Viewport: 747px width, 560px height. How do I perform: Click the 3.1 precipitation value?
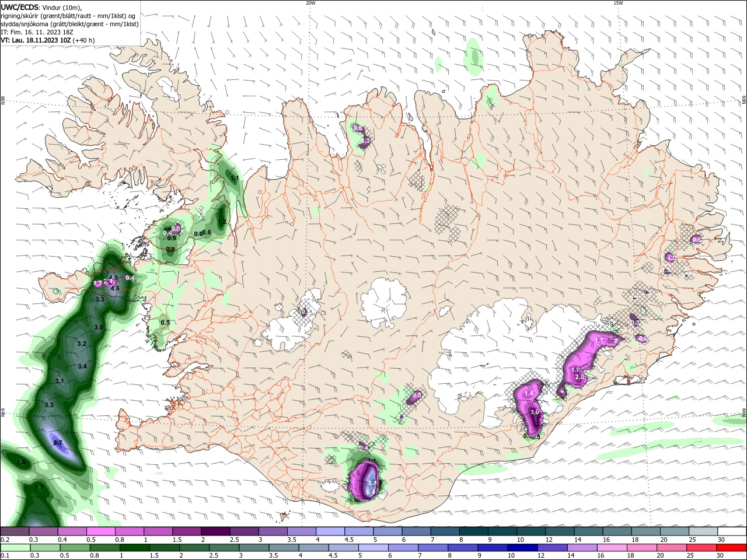point(60,381)
